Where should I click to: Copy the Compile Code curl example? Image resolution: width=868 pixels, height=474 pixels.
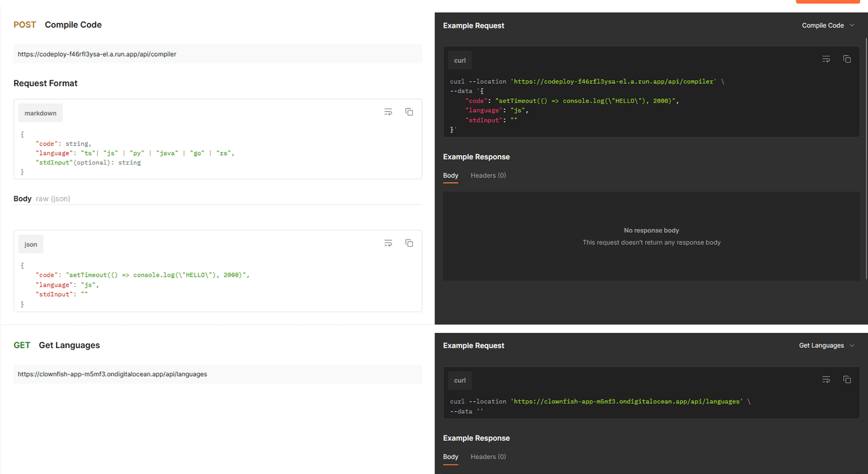point(847,60)
